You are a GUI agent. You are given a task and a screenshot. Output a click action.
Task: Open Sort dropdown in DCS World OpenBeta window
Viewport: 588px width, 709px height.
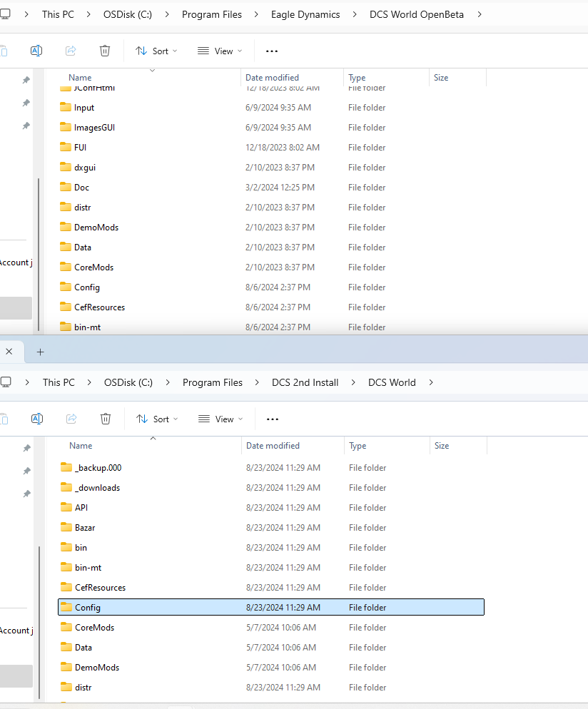[x=156, y=51]
